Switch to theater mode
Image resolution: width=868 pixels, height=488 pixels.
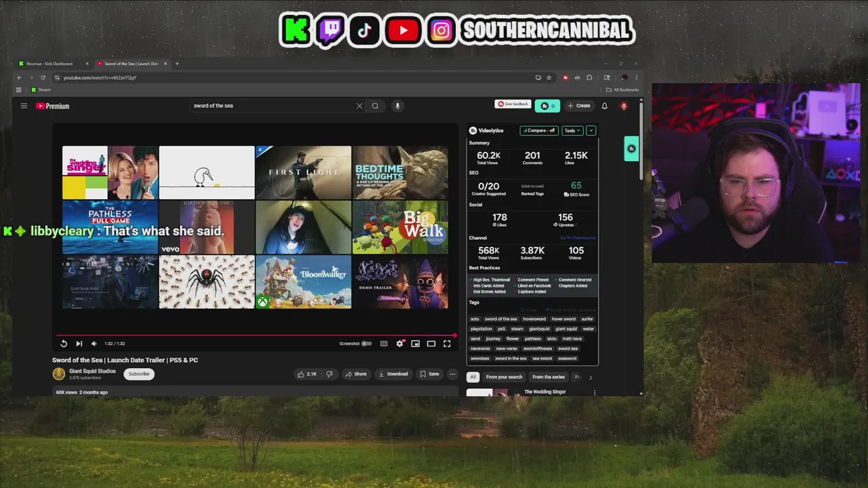[431, 344]
